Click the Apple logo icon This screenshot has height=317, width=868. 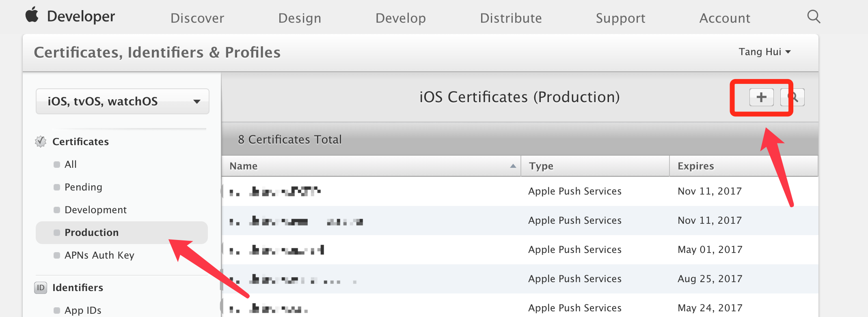pyautogui.click(x=32, y=15)
